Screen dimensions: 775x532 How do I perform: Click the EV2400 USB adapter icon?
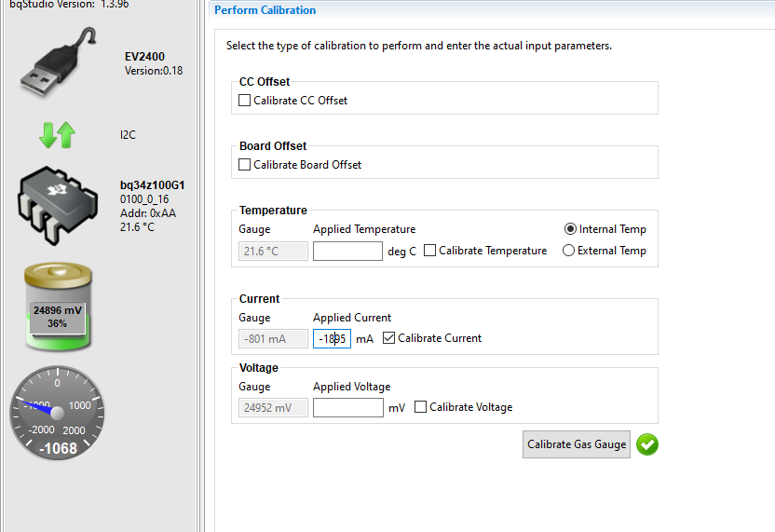pyautogui.click(x=59, y=61)
